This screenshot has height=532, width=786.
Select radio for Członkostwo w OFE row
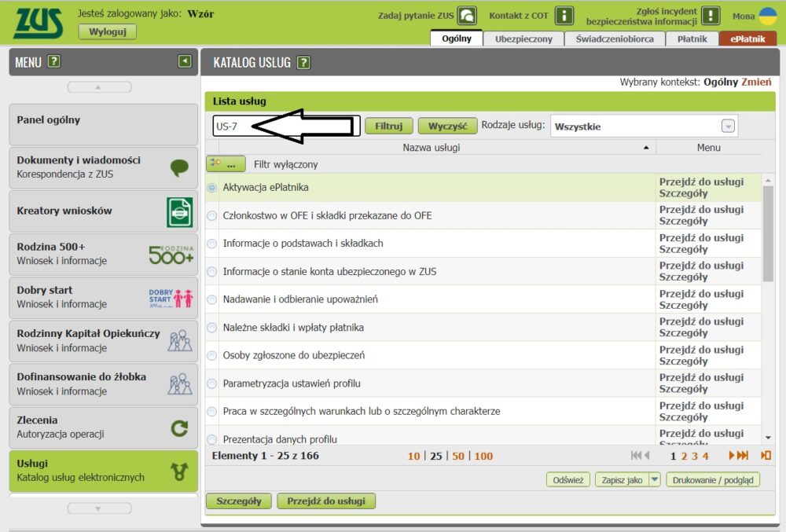pyautogui.click(x=212, y=216)
